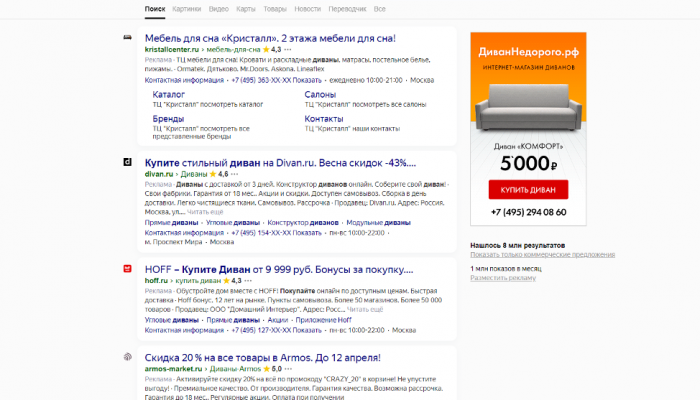This screenshot has height=400, width=700.
Task: Switch to the Картинки search tab
Action: (186, 8)
